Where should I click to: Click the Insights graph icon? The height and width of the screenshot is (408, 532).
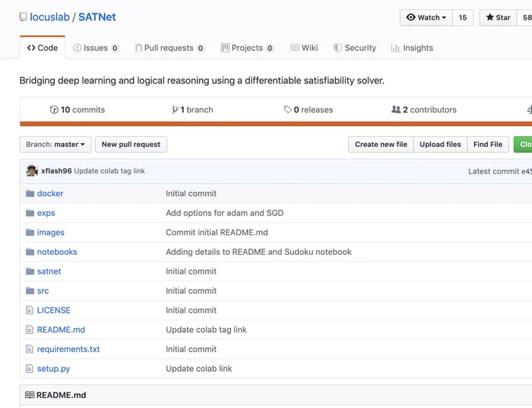[395, 48]
